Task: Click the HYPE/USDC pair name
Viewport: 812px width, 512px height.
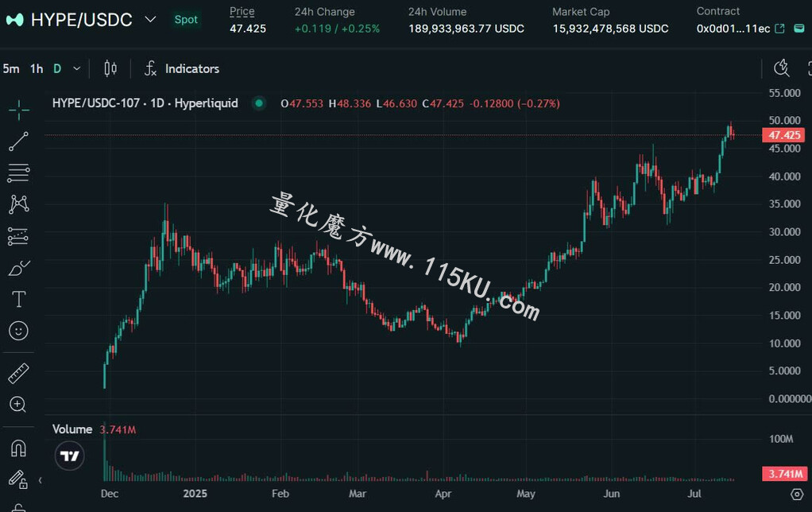Action: tap(82, 20)
